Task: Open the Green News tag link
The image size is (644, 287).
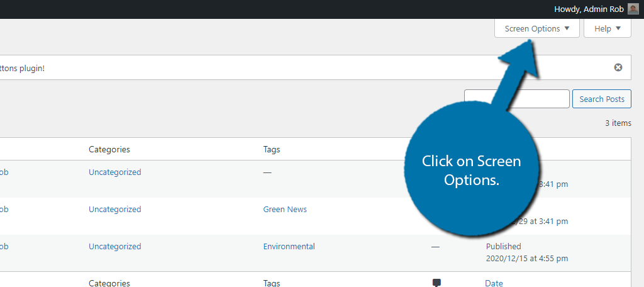Action: [x=285, y=210]
